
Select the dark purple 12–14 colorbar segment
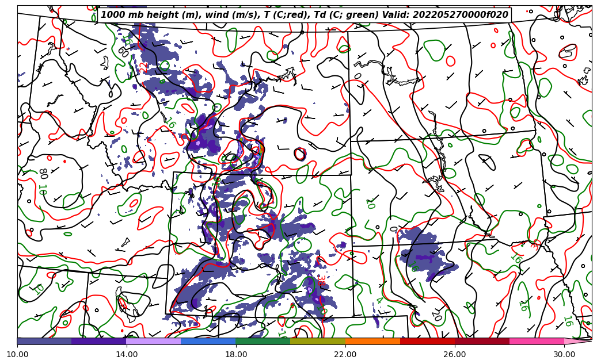tap(99, 341)
